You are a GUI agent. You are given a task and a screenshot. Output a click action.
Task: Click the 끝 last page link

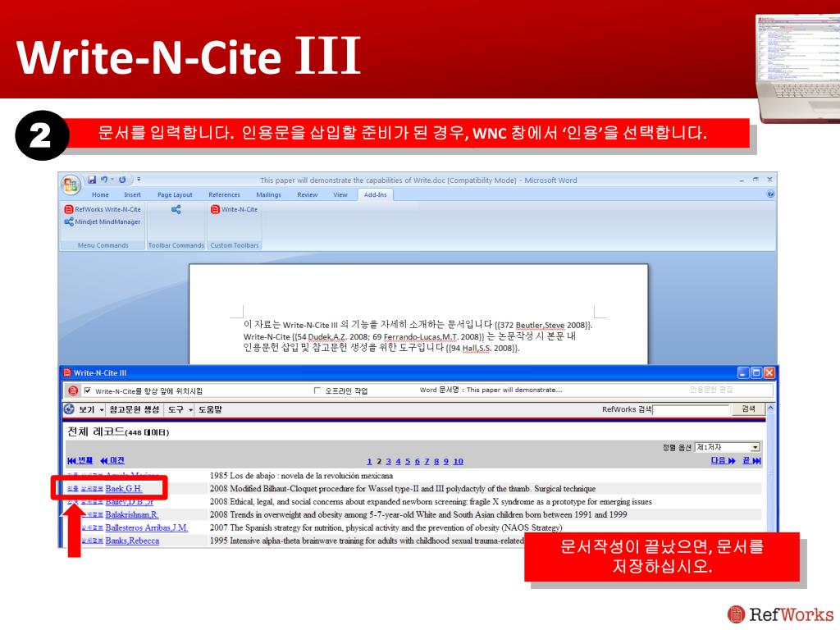pos(752,461)
